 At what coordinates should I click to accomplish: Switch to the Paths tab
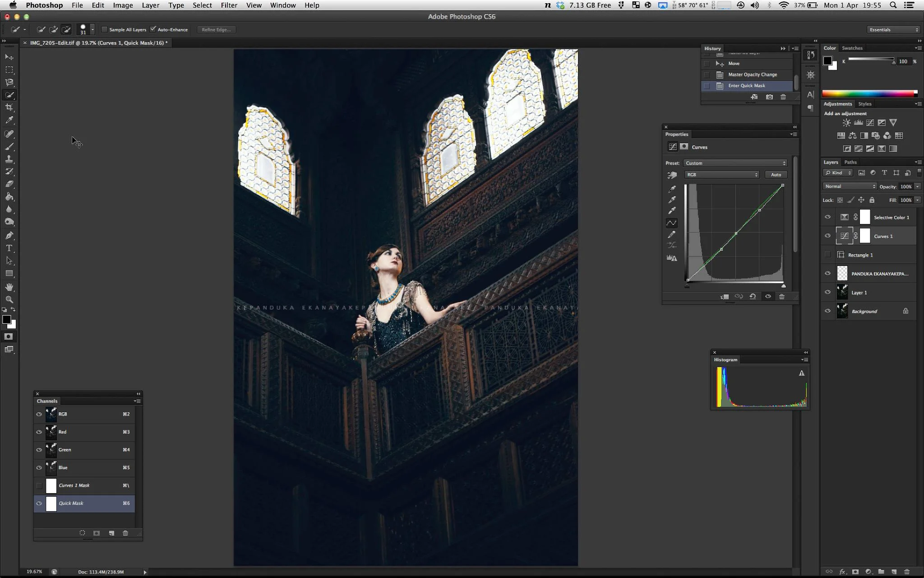850,162
